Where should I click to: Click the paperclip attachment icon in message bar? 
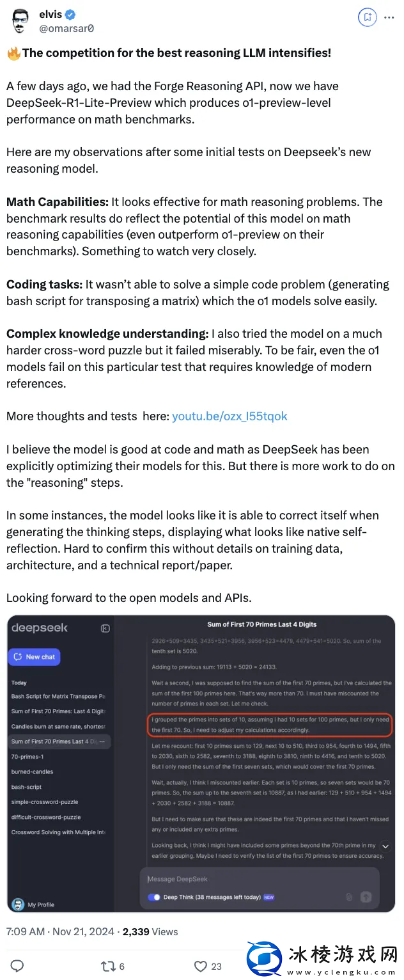click(348, 898)
